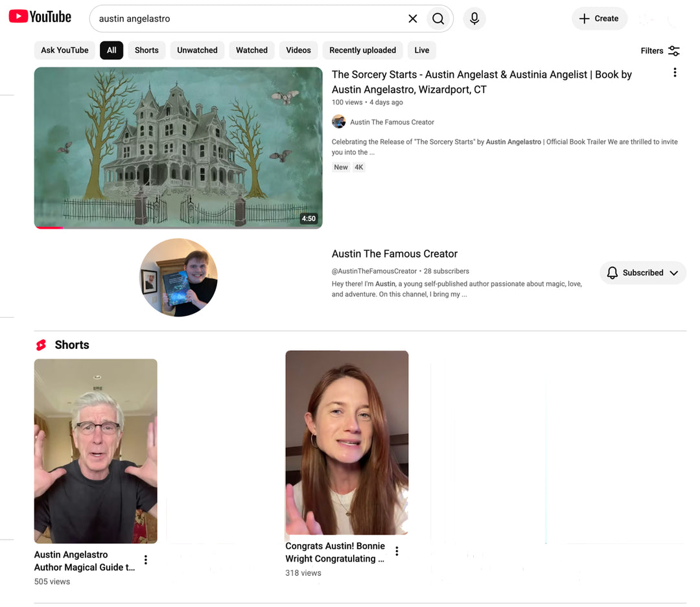Open the round channel profile picture with book

click(179, 278)
